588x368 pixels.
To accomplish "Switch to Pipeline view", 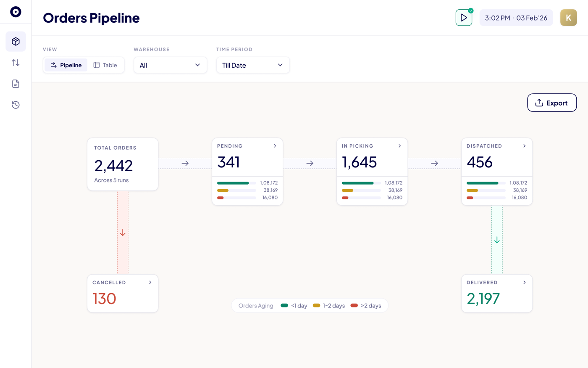I will (66, 65).
